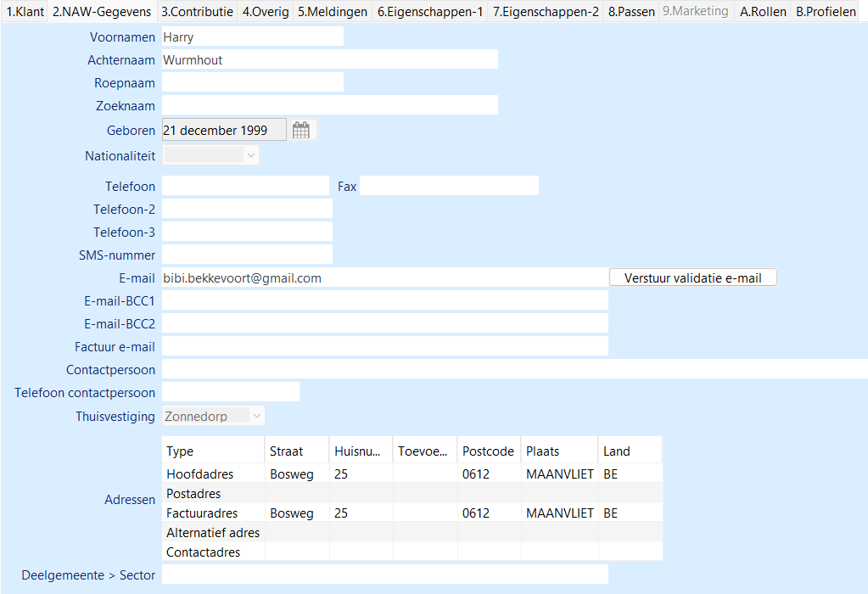Click the Deelgemeente > Sector field
This screenshot has height=594, width=868.
point(384,574)
